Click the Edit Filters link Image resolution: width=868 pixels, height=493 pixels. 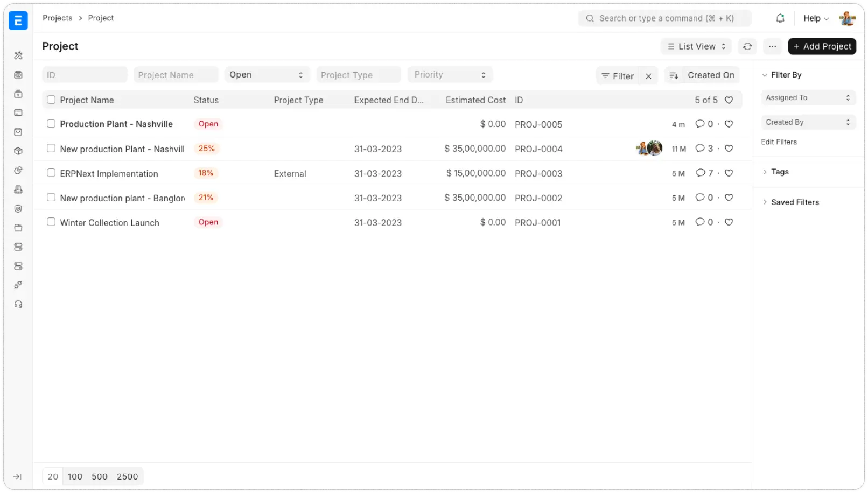click(779, 142)
